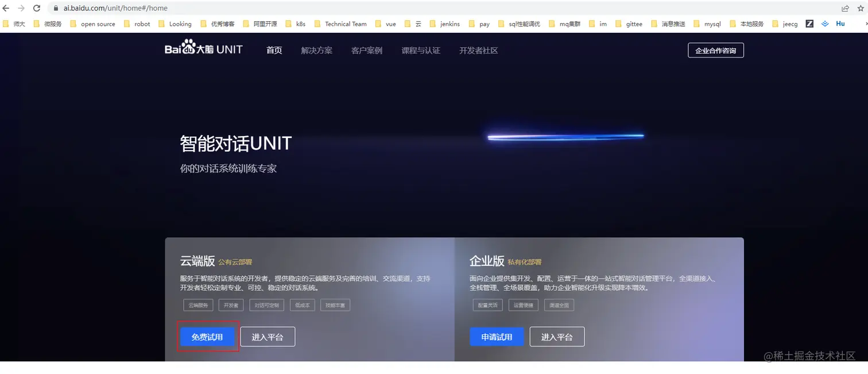
Task: Open the pay bookmark folder
Action: (479, 24)
